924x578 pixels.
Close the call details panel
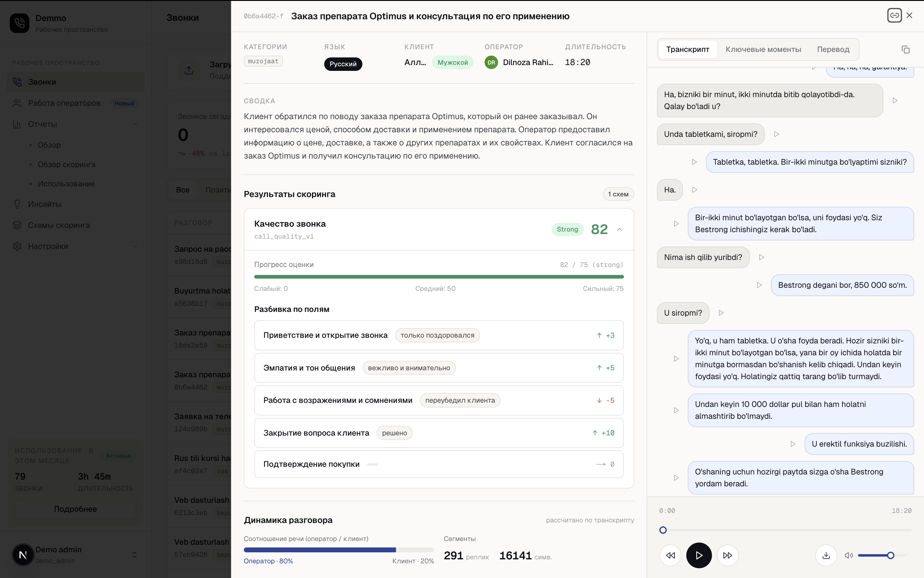point(909,15)
